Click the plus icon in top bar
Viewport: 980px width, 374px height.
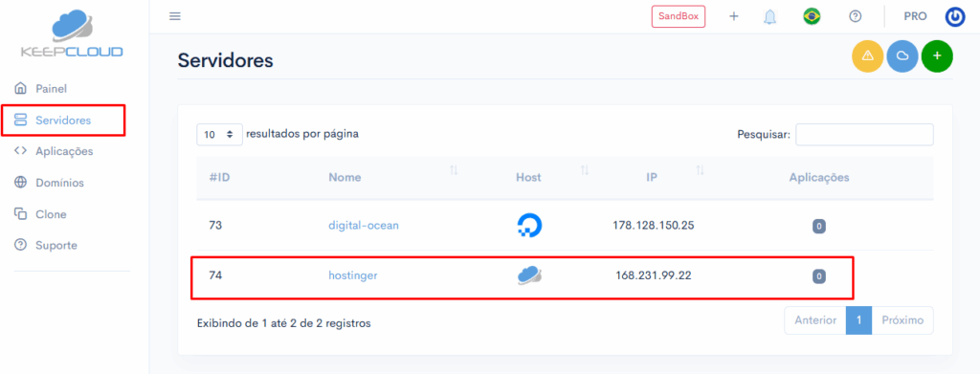click(x=734, y=16)
